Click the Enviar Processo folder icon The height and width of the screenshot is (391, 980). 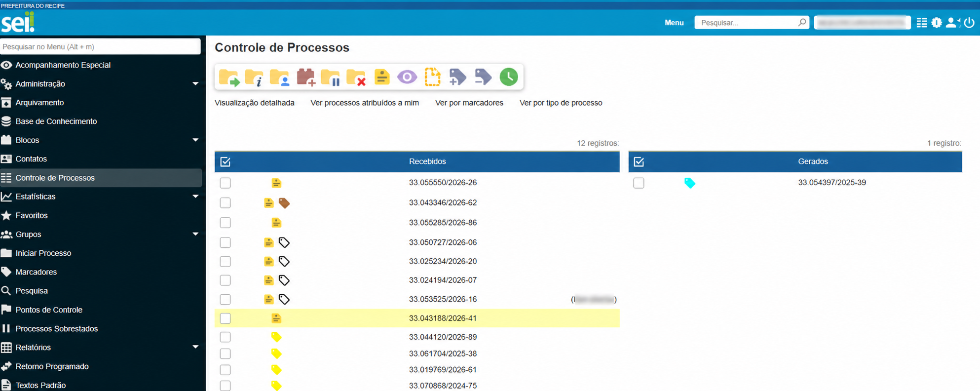point(229,78)
